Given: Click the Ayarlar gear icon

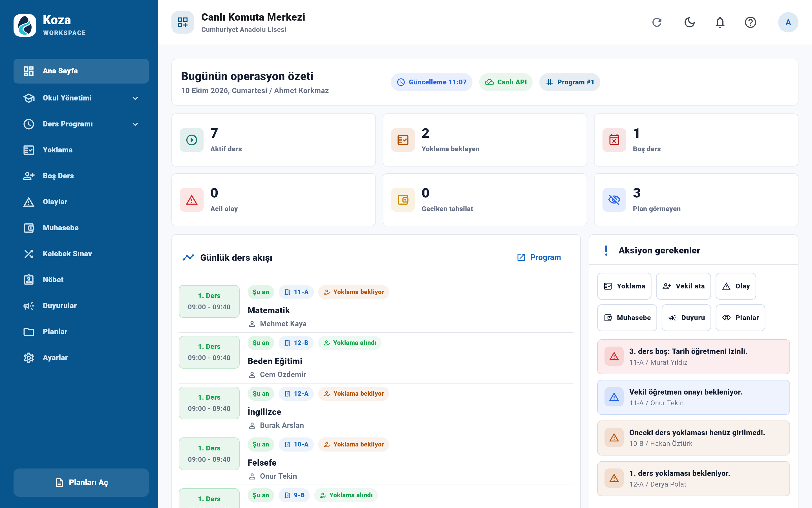Looking at the screenshot, I should point(29,358).
